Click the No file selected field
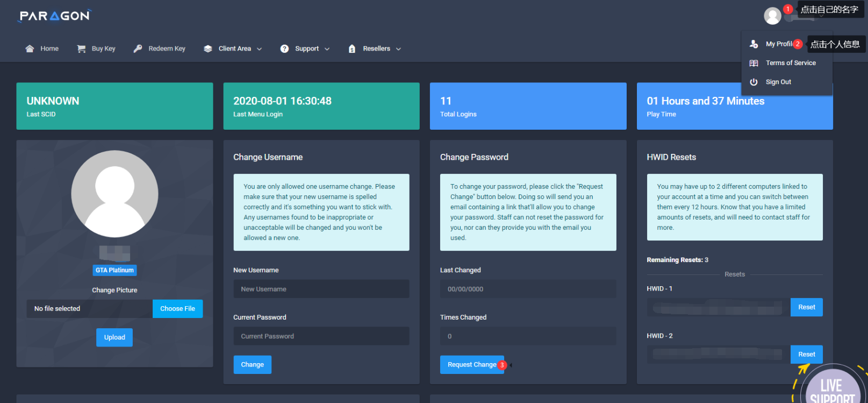The height and width of the screenshot is (403, 868). [x=90, y=309]
